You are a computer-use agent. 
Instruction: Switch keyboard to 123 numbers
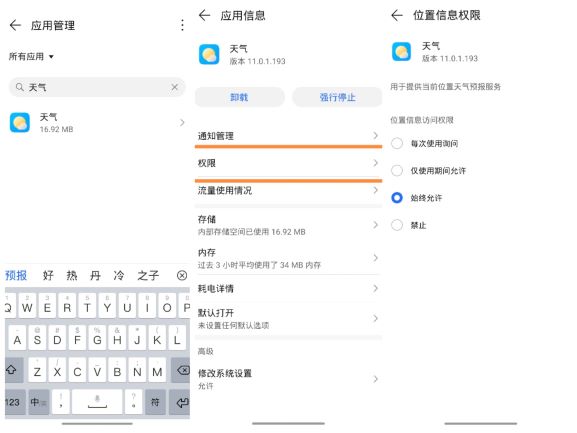(15, 402)
